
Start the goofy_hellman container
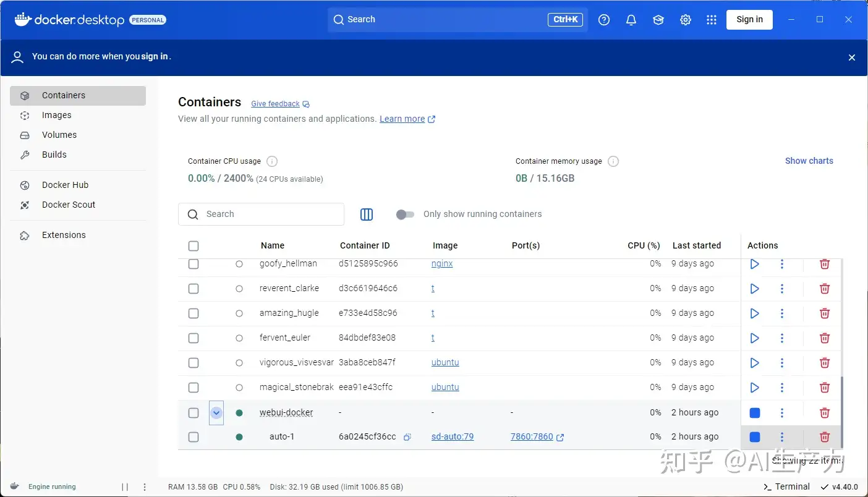tap(754, 264)
